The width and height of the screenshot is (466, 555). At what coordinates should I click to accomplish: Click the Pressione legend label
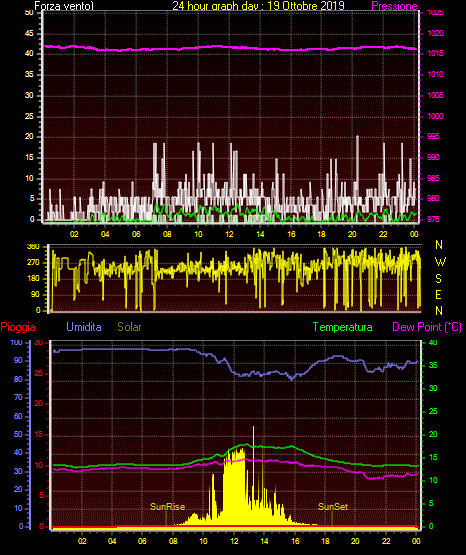(394, 6)
